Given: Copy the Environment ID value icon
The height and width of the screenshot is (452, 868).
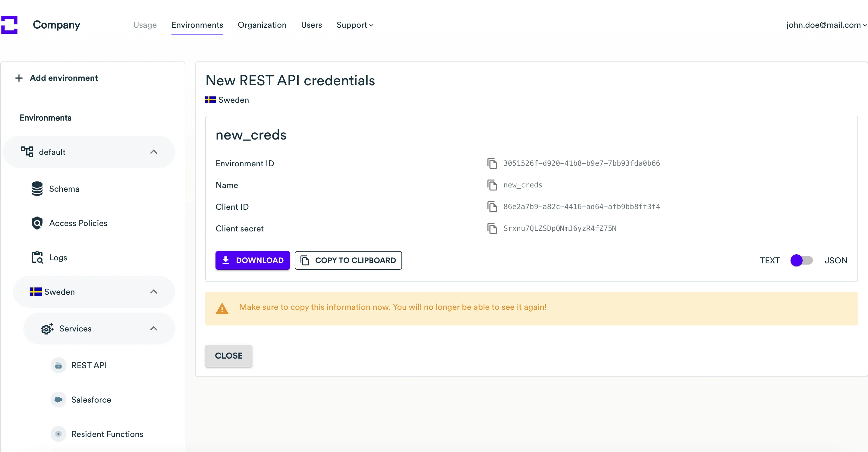Looking at the screenshot, I should click(x=492, y=163).
